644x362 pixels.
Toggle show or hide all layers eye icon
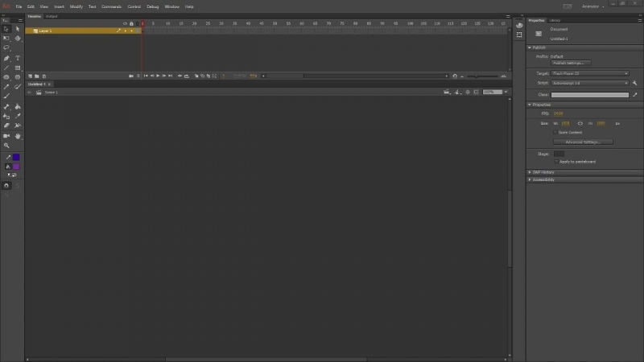pyautogui.click(x=125, y=24)
